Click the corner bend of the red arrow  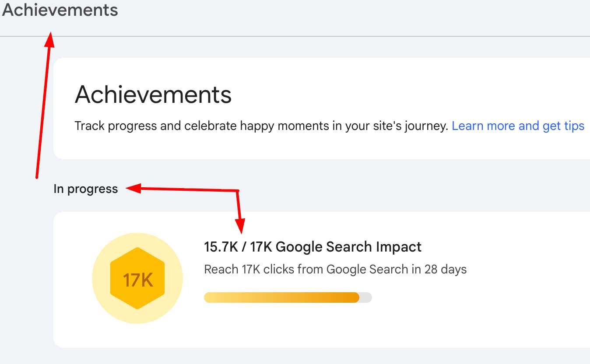click(238, 191)
